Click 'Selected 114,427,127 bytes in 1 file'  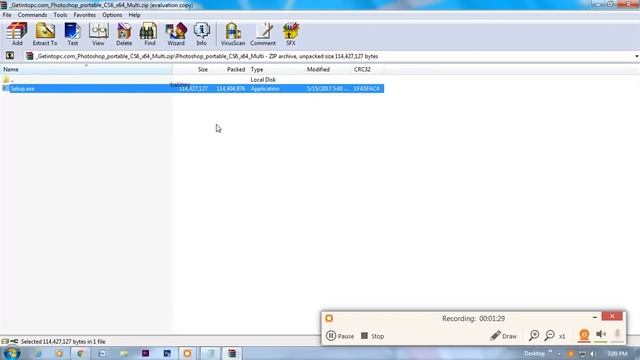[63, 341]
